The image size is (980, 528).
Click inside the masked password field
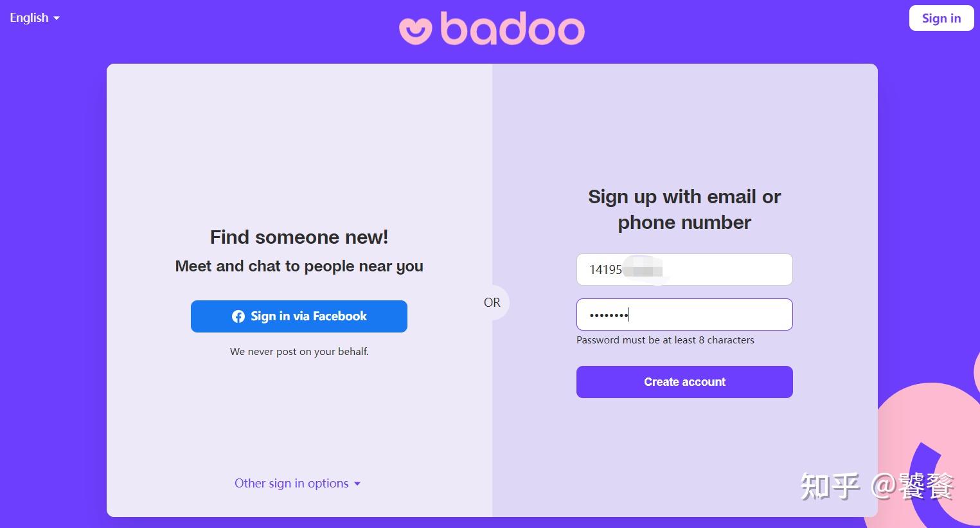point(684,314)
